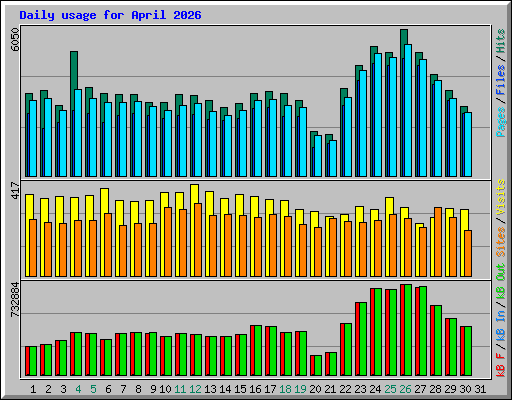Click day 28 on the x-axis
The height and width of the screenshot is (400, 512).
pos(435,389)
